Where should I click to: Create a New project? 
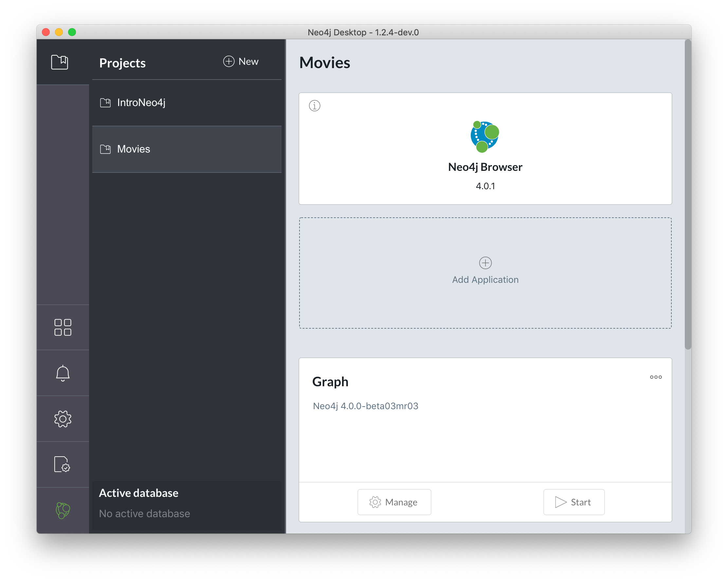pos(241,62)
